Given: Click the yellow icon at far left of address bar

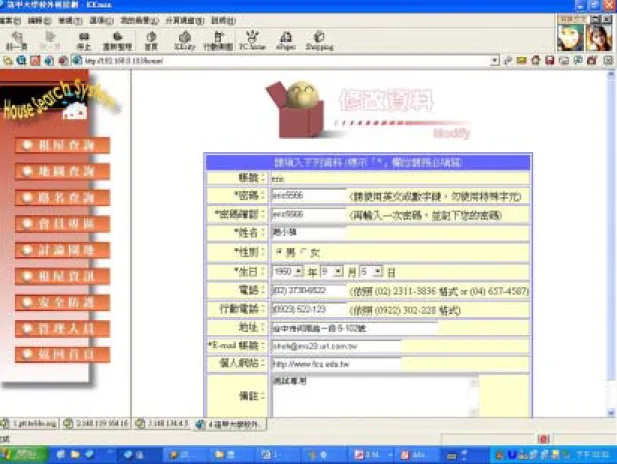Looking at the screenshot, I should [8, 61].
